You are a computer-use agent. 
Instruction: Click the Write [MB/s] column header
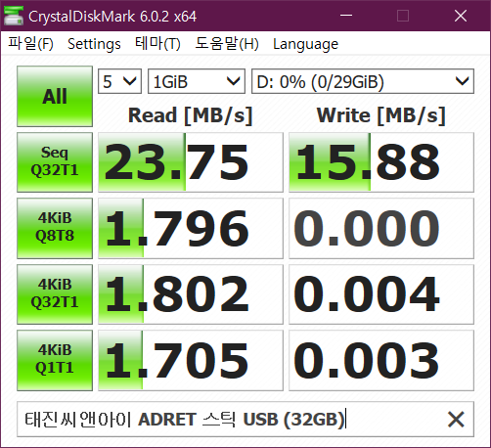[x=381, y=115]
